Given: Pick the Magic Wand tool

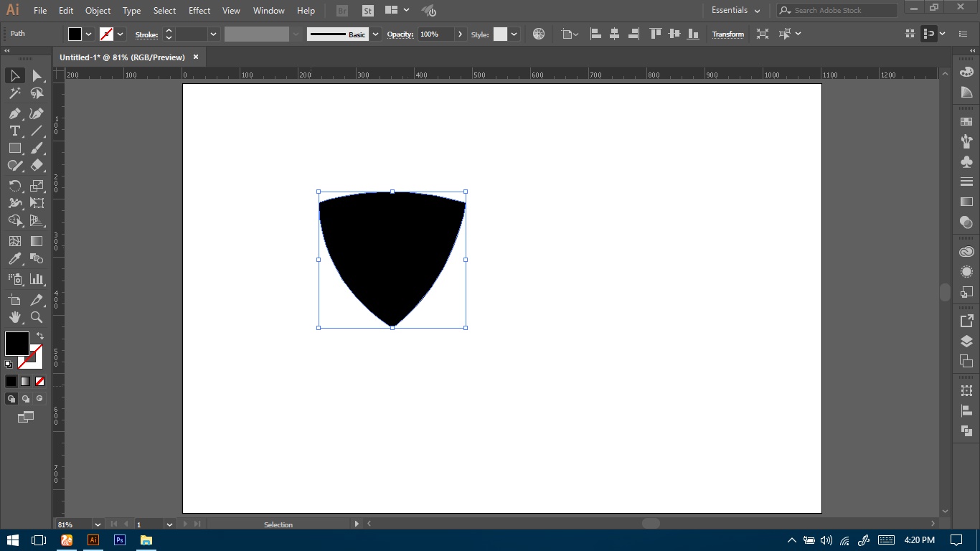Looking at the screenshot, I should [x=14, y=93].
